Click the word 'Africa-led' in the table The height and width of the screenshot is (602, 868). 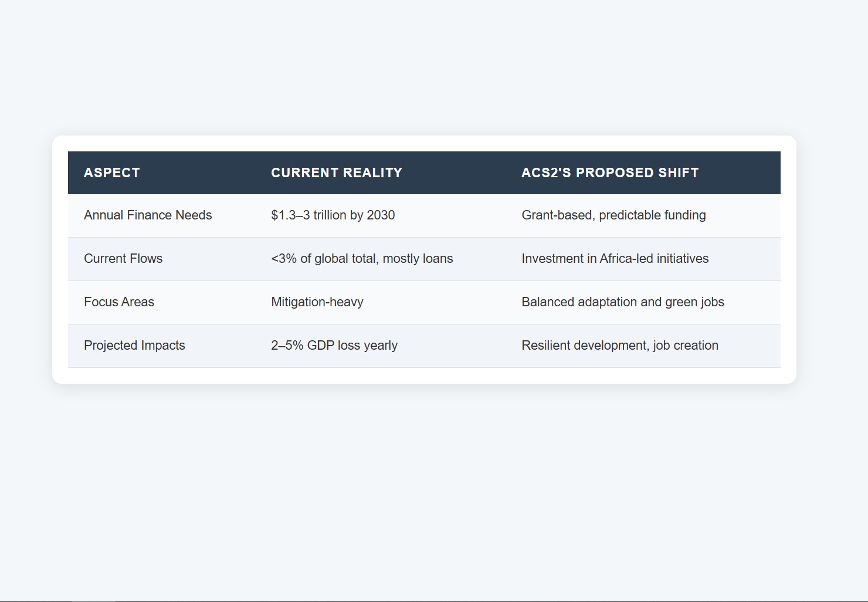[x=626, y=259]
